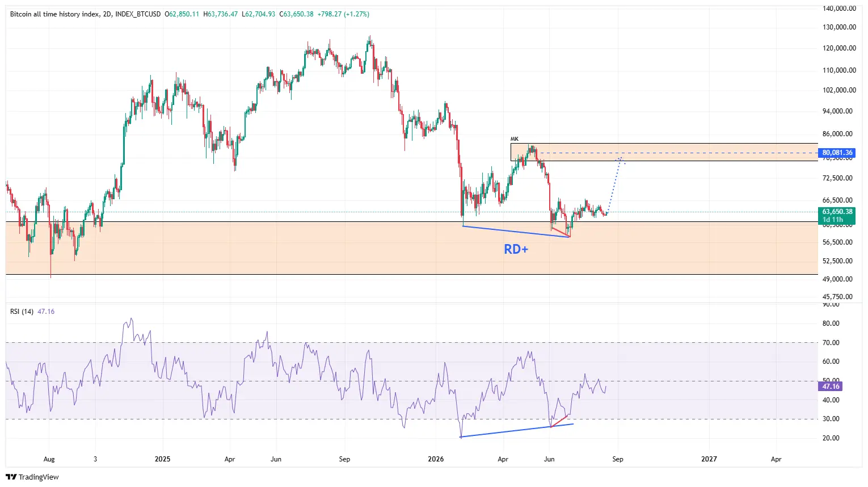The width and height of the screenshot is (868, 487).
Task: Click the Aug label on the time axis
Action: pos(49,459)
